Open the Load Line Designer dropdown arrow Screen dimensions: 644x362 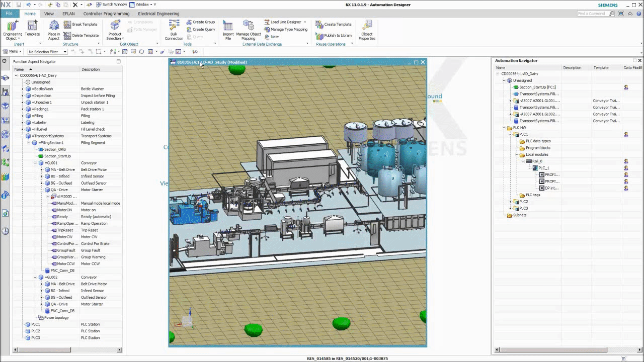click(x=305, y=22)
